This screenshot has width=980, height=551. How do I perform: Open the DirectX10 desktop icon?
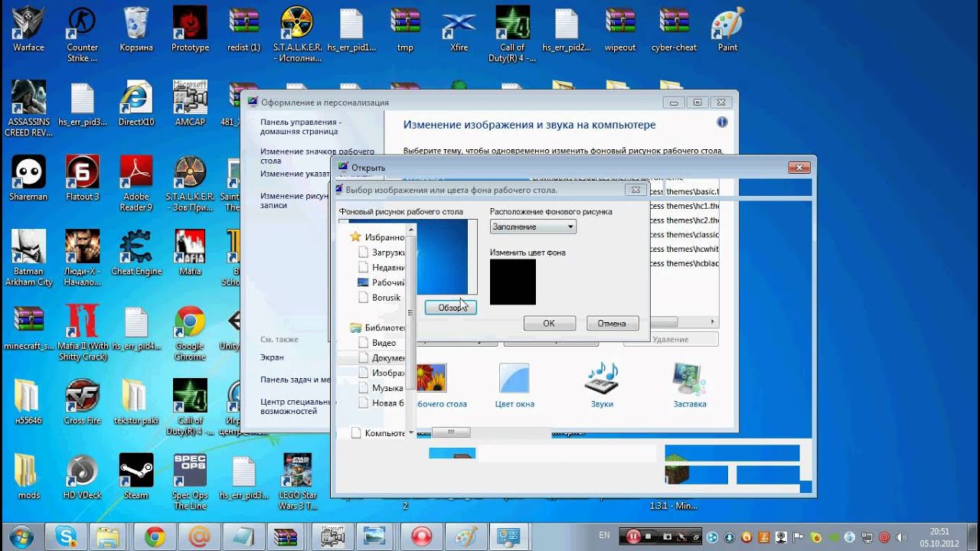coord(136,103)
